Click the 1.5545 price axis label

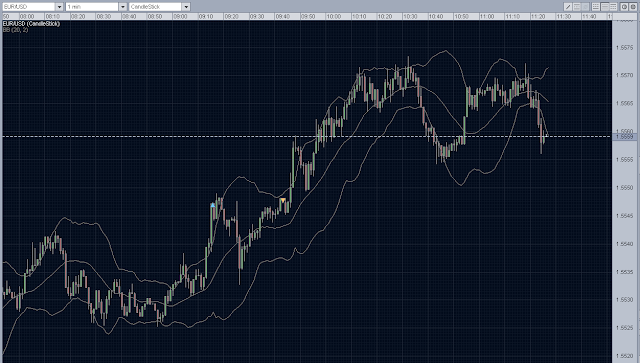[624, 216]
